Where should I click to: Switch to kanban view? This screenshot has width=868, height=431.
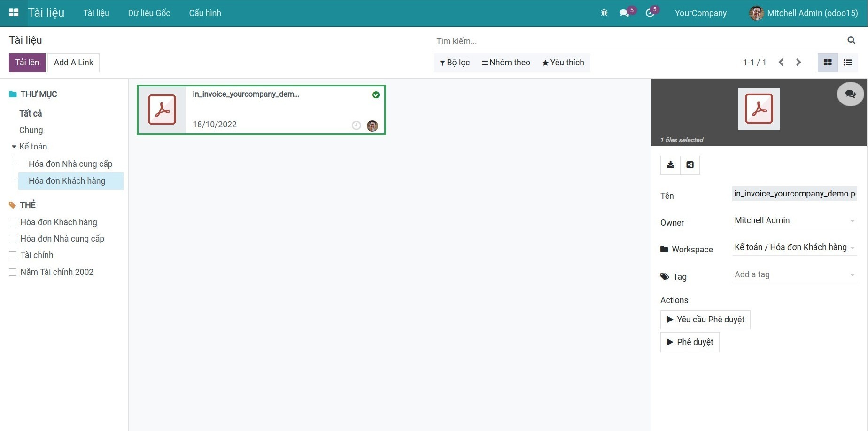(828, 63)
